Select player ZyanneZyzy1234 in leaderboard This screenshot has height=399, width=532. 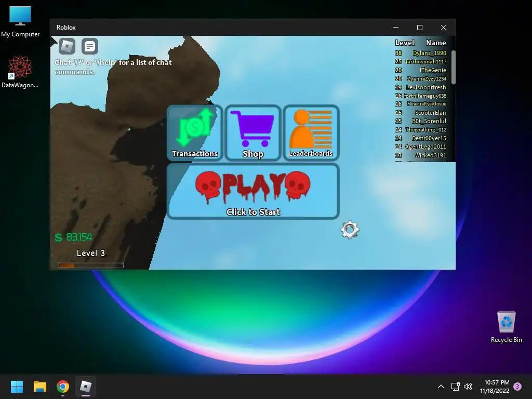427,79
